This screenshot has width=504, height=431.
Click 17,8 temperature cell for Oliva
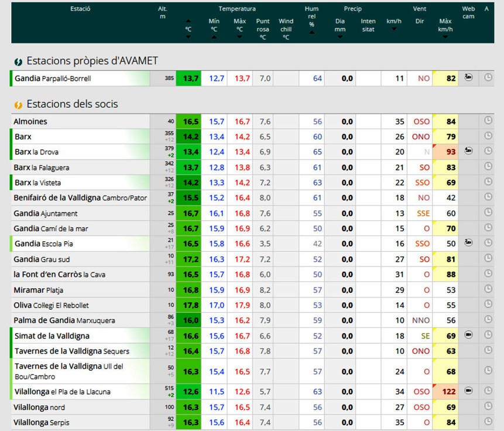(188, 305)
